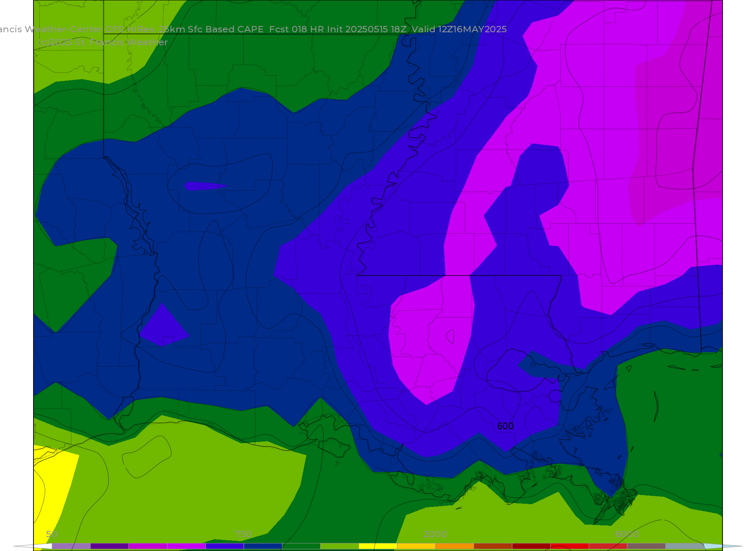756x551 pixels.
Task: Choose the dark green swatch in the colorbar
Action: (301, 546)
